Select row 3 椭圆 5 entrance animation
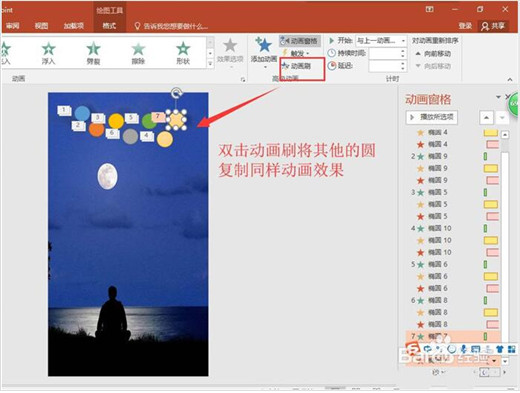The height and width of the screenshot is (393, 520). [454, 192]
